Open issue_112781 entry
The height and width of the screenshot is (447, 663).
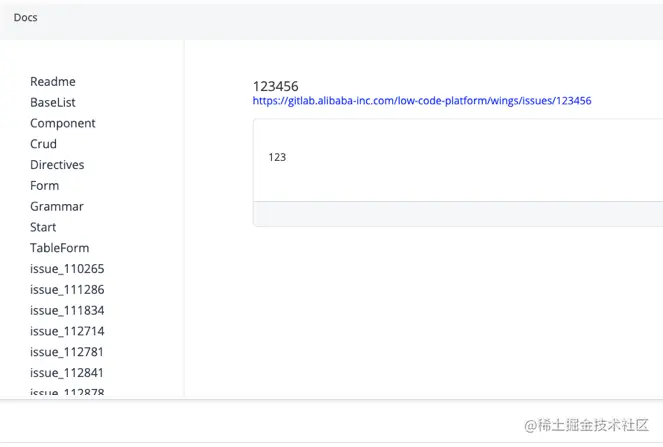67,352
